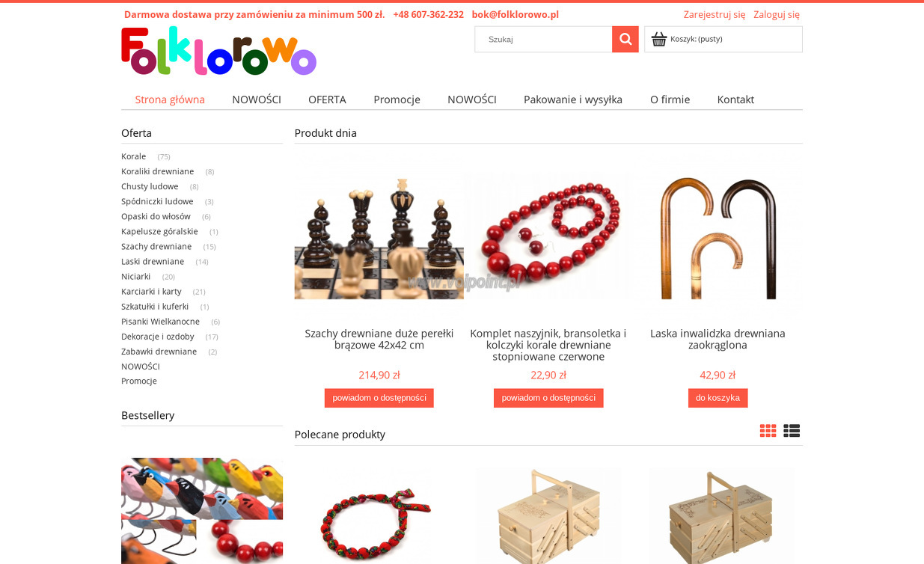
Task: Follow the Zarejestruj się link
Action: (715, 14)
